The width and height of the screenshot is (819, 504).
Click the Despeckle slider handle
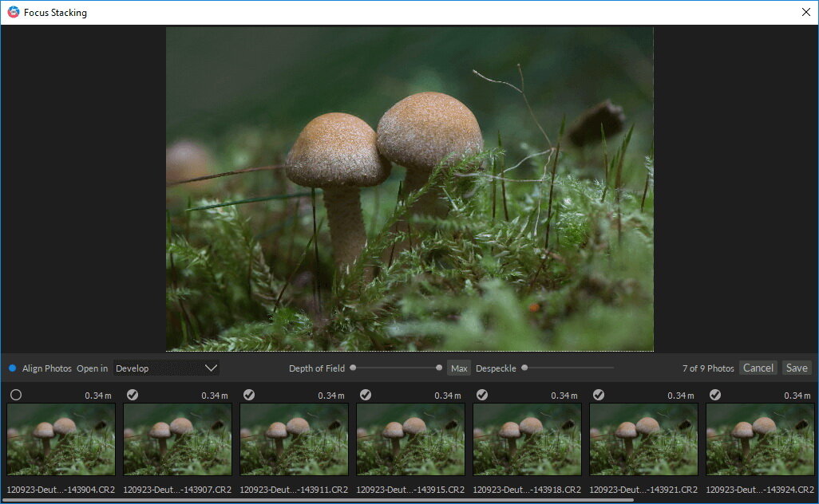coord(524,368)
